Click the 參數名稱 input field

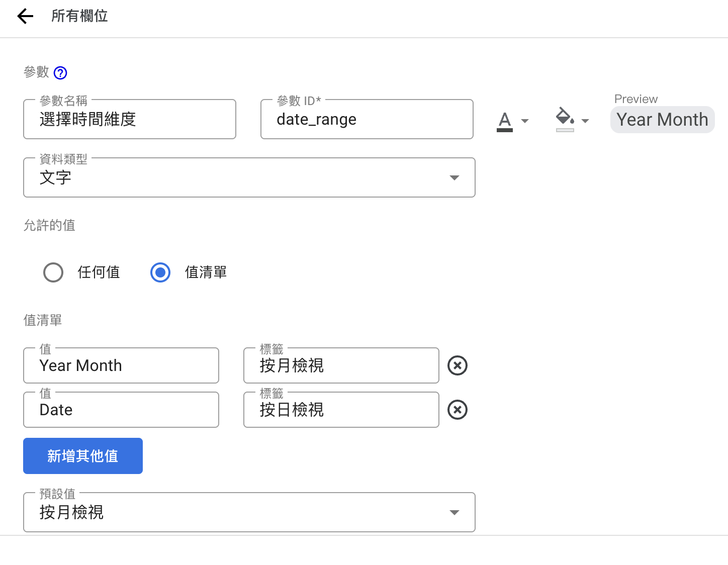130,119
